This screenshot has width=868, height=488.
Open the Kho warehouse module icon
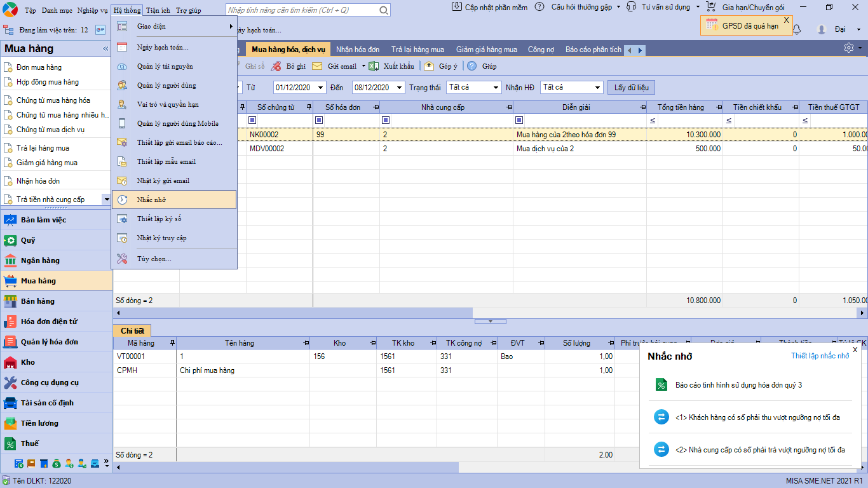tap(10, 362)
